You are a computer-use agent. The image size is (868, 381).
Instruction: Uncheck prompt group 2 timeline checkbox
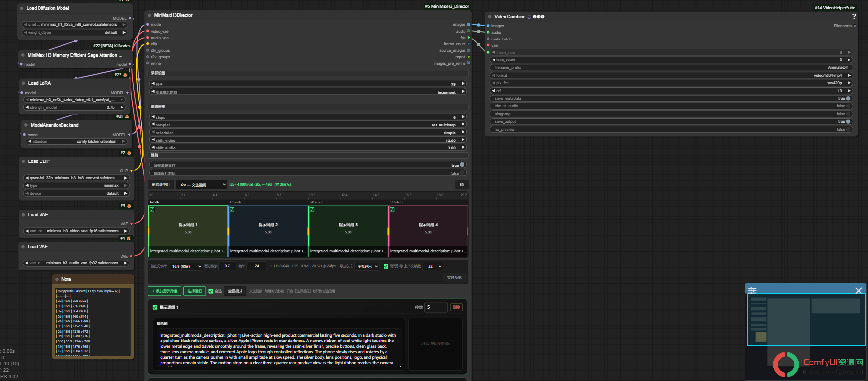coord(232,210)
